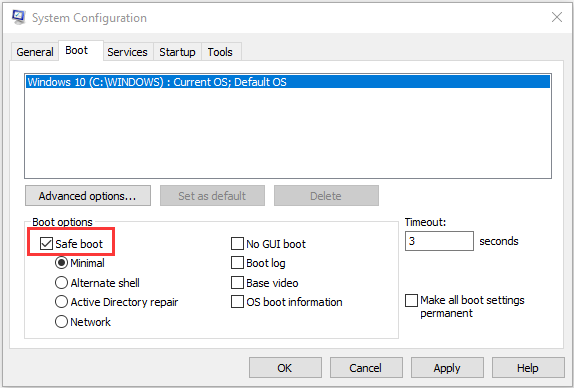Viewport: 574px width, 388px height.
Task: Open Advanced options for boot entry
Action: [x=88, y=196]
